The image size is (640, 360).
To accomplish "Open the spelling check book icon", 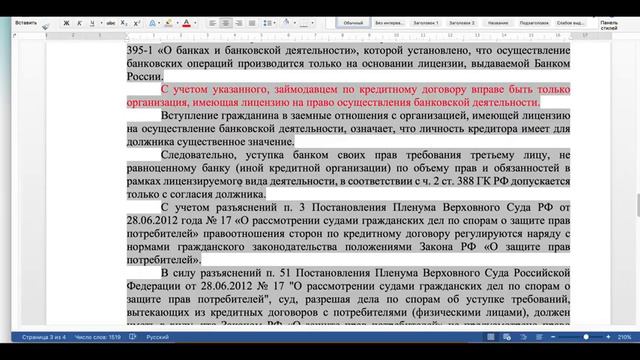I will click(133, 337).
